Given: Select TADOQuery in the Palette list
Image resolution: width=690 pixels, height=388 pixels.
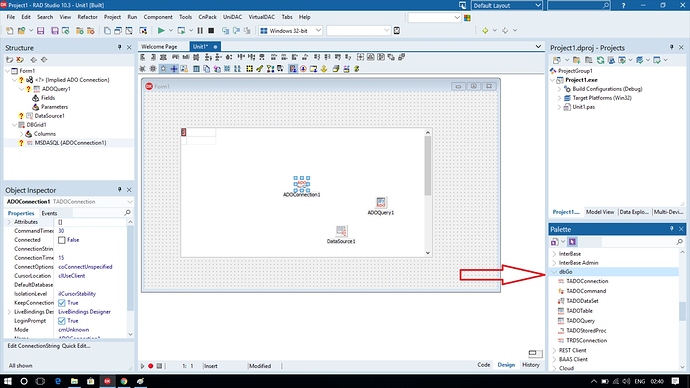Looking at the screenshot, I should point(580,321).
